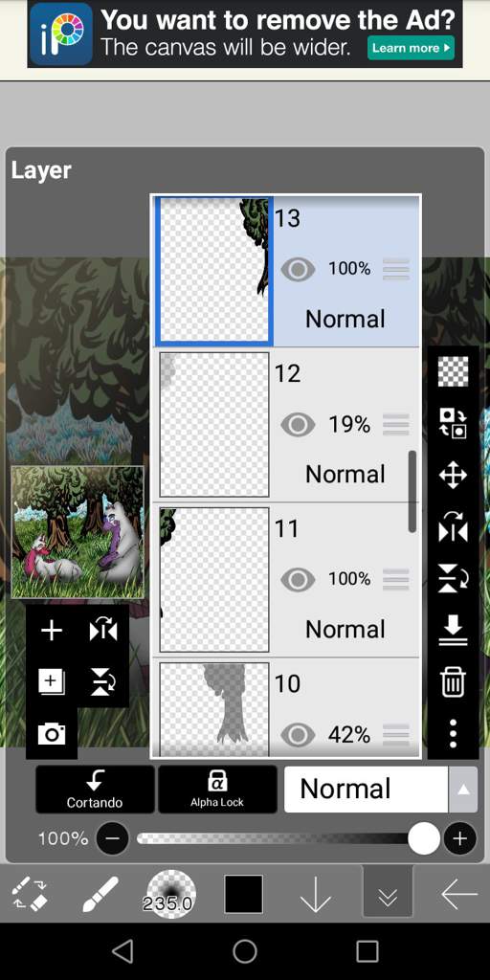Hide layer 13 with its eye icon

point(298,269)
